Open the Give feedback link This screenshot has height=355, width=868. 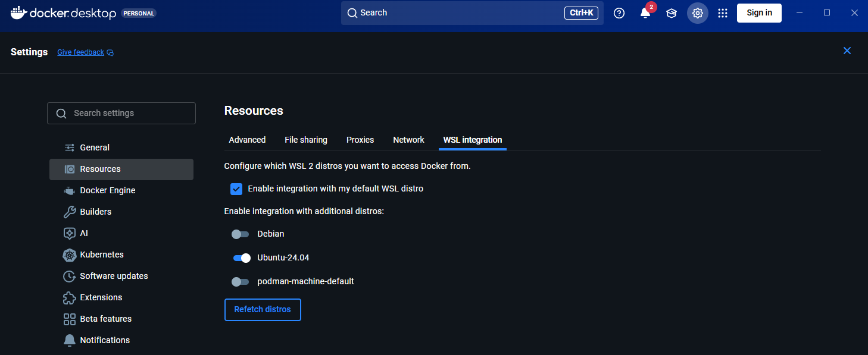[x=80, y=52]
